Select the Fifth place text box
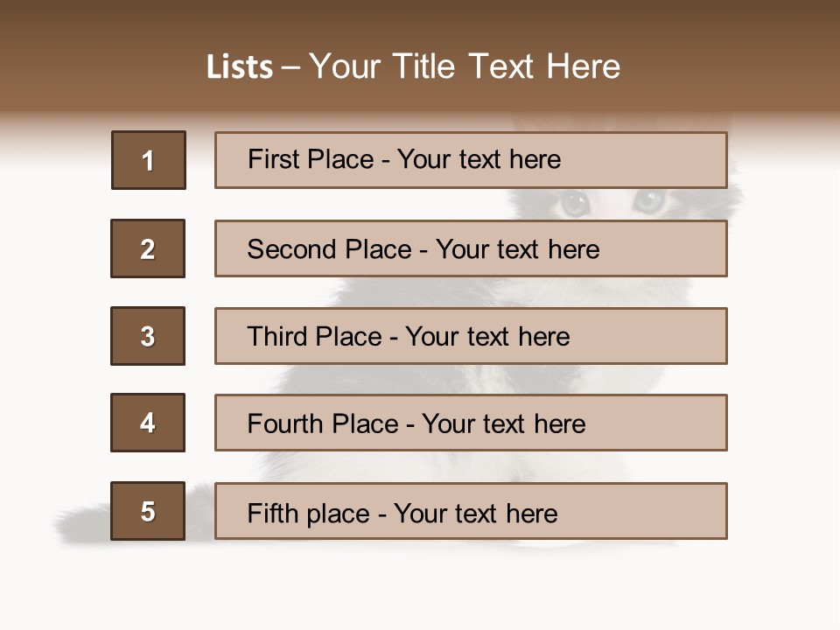The width and height of the screenshot is (840, 630). (471, 511)
